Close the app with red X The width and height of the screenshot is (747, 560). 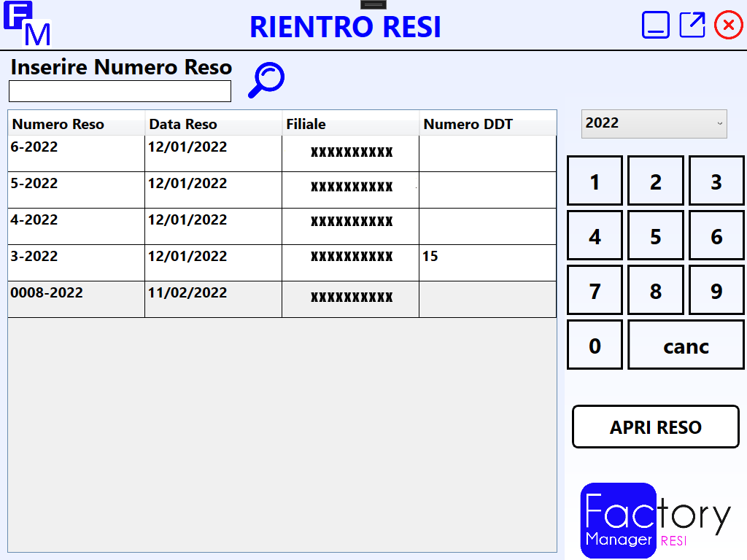point(728,25)
